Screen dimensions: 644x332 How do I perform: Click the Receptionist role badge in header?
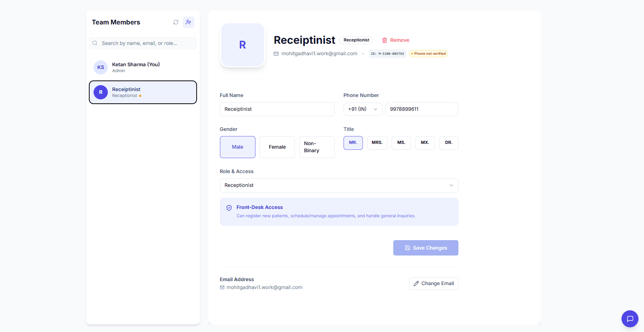coord(356,40)
